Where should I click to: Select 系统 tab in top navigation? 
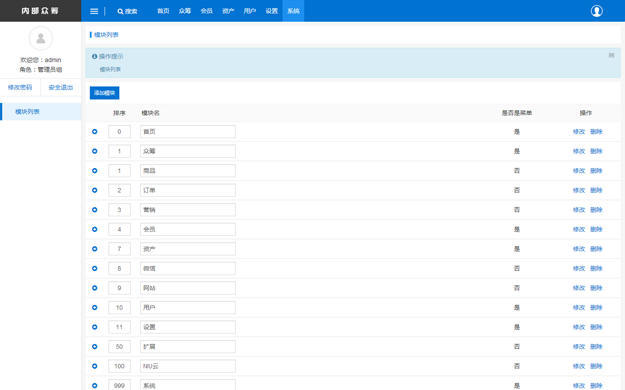(x=293, y=11)
